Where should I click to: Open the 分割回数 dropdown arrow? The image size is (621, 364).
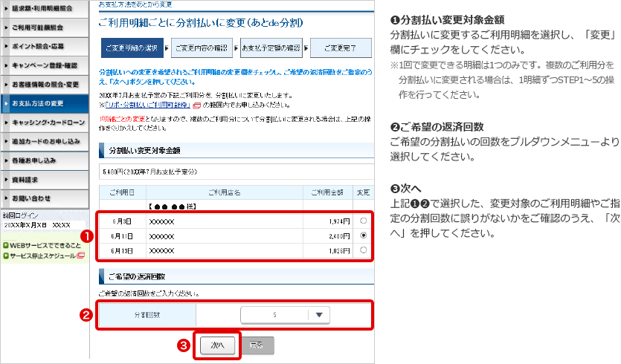319,315
